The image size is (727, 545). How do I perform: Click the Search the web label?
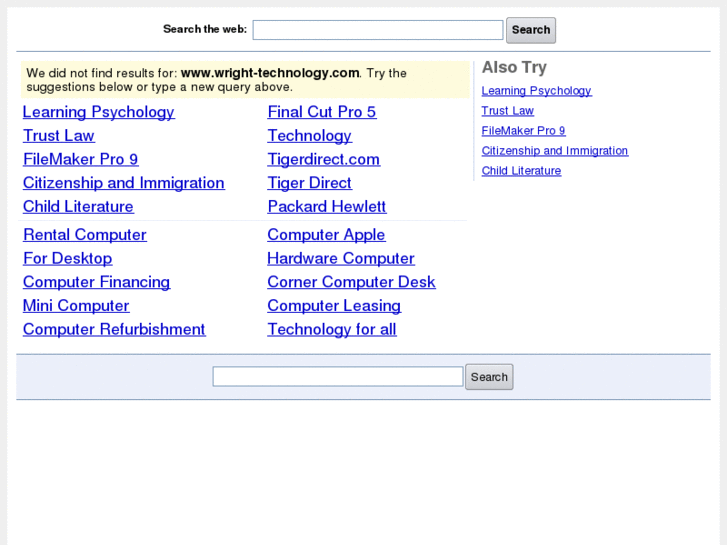[x=205, y=29]
